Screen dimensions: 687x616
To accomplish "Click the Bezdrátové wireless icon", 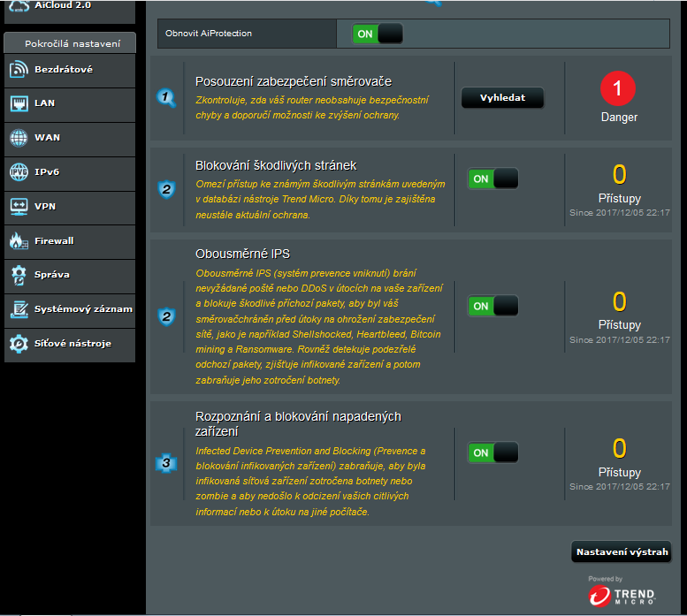I will click(19, 69).
